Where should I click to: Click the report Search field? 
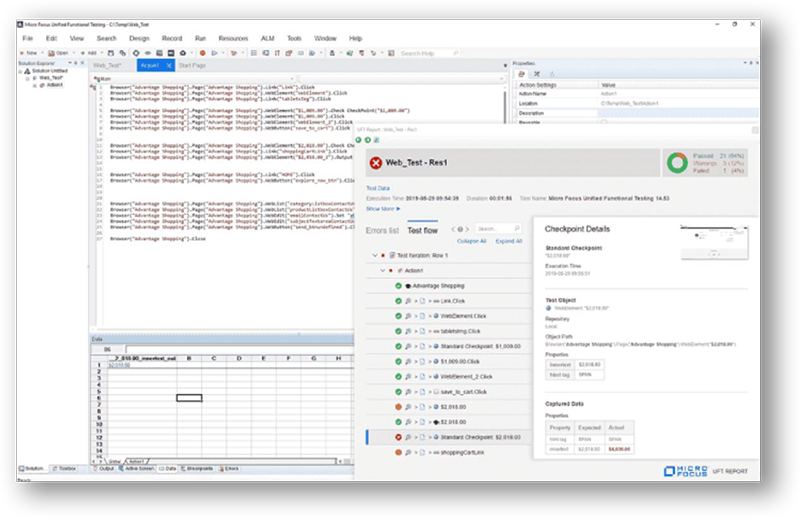(498, 229)
